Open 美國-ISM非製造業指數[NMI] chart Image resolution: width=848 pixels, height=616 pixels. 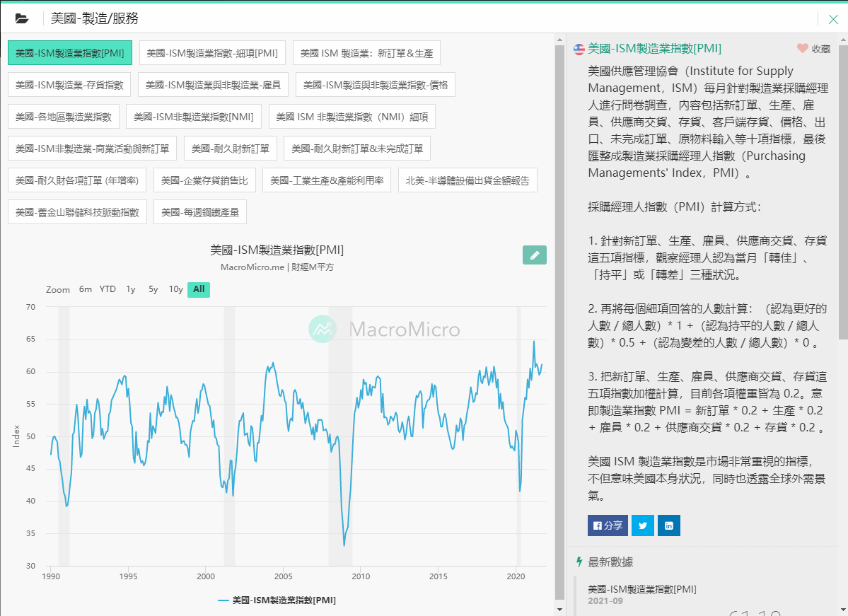point(194,117)
